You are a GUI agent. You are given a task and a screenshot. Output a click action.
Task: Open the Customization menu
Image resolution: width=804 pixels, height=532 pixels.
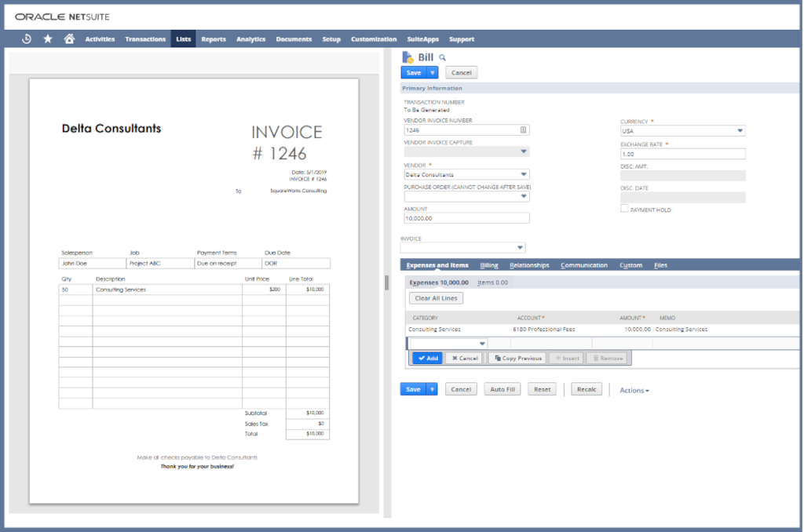coord(374,39)
